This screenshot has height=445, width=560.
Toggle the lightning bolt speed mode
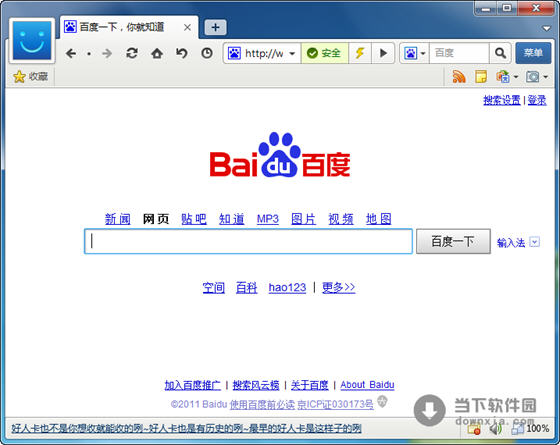[x=360, y=53]
